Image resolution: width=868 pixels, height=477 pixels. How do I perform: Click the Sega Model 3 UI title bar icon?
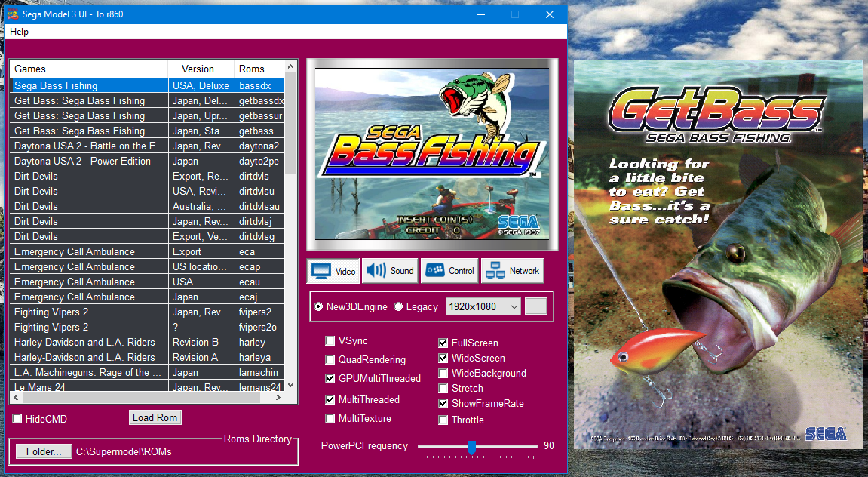coord(13,14)
